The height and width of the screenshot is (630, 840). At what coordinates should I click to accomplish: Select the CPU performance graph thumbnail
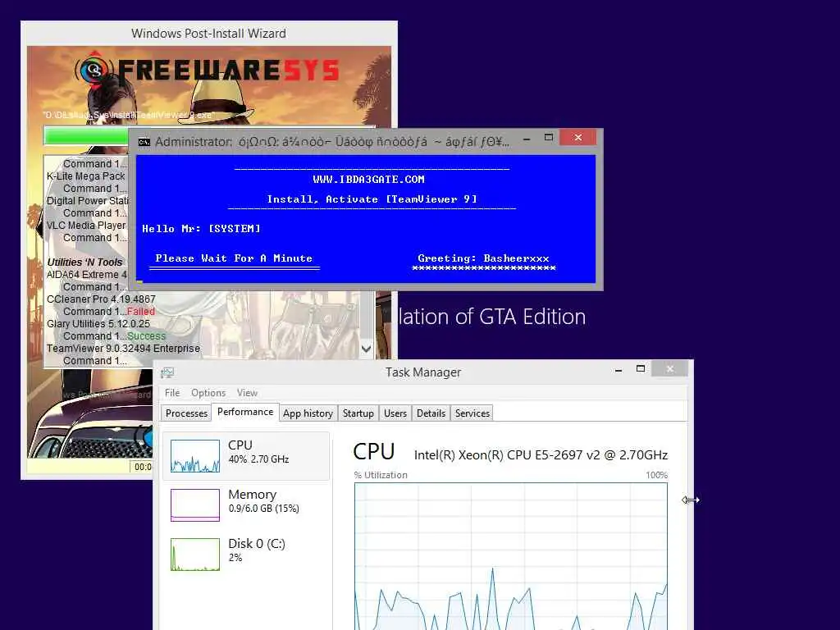pyautogui.click(x=195, y=456)
